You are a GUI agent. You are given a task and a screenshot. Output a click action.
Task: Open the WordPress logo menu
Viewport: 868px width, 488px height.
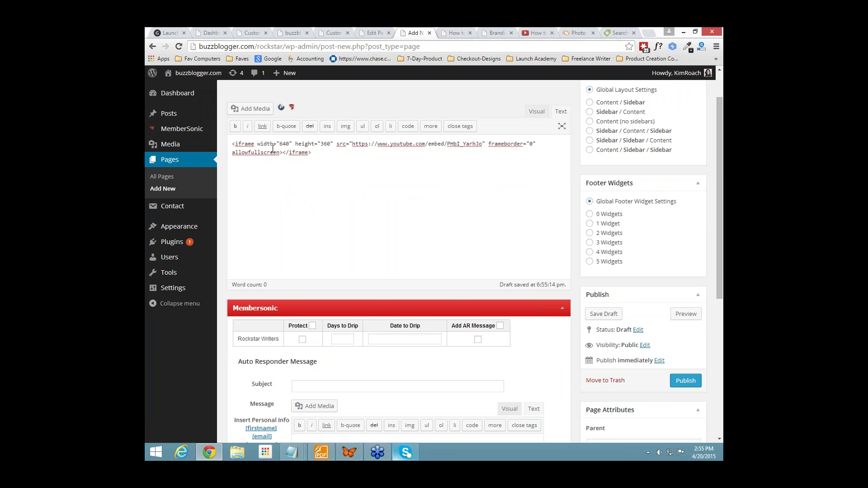(153, 73)
